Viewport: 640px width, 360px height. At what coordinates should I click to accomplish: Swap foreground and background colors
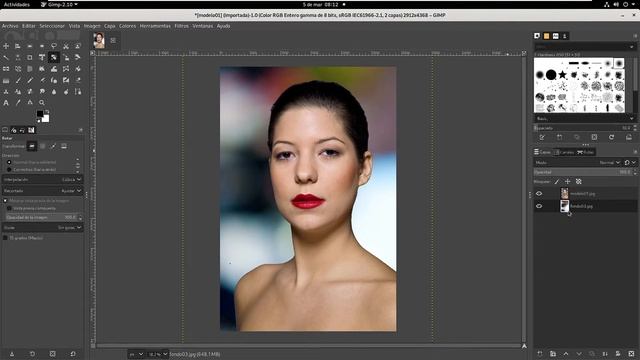(47, 111)
